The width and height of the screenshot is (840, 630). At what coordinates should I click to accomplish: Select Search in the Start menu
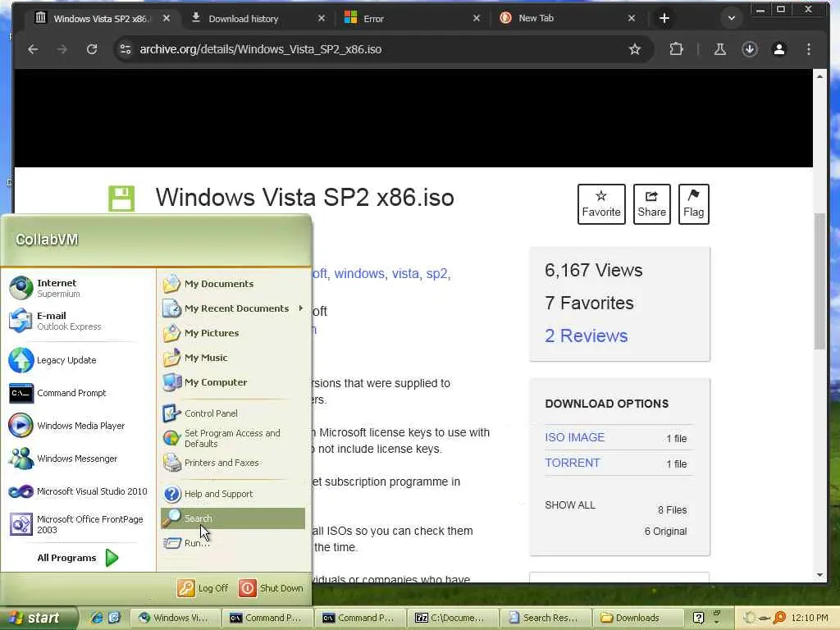[232, 518]
